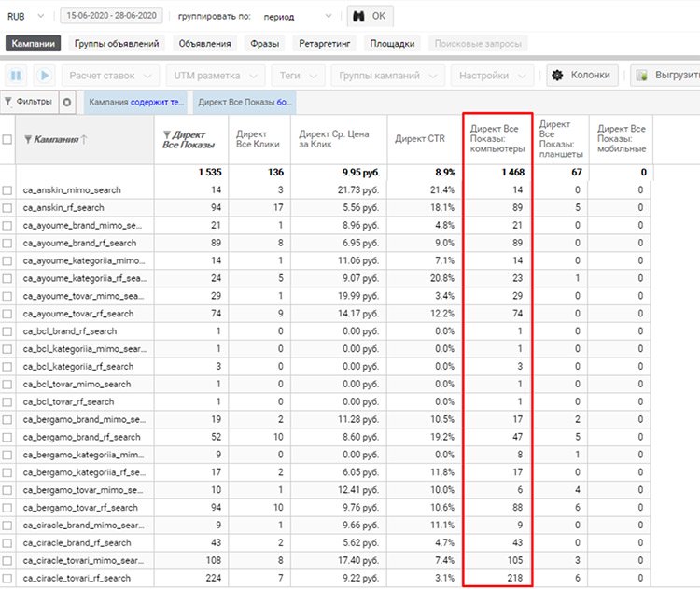
Task: Click the Кампания содержит filter chip
Action: [x=136, y=103]
